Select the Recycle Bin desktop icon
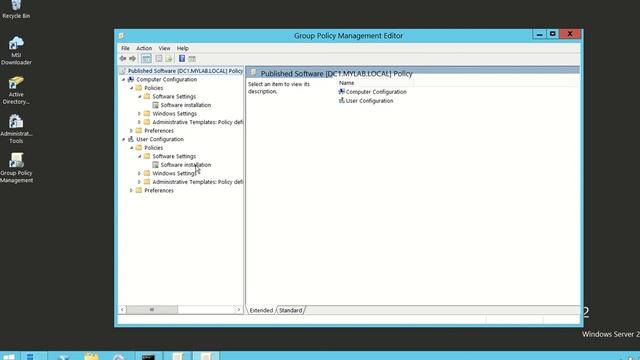 coord(16,10)
